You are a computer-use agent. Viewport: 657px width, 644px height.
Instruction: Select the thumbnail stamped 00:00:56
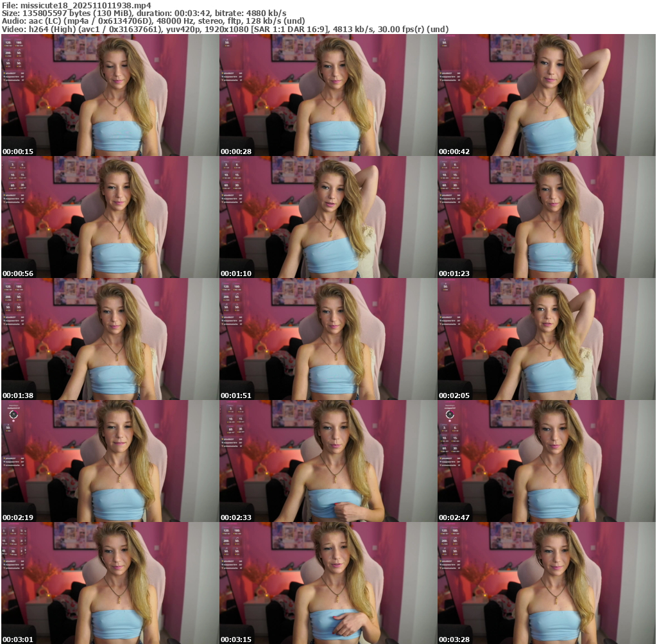110,217
